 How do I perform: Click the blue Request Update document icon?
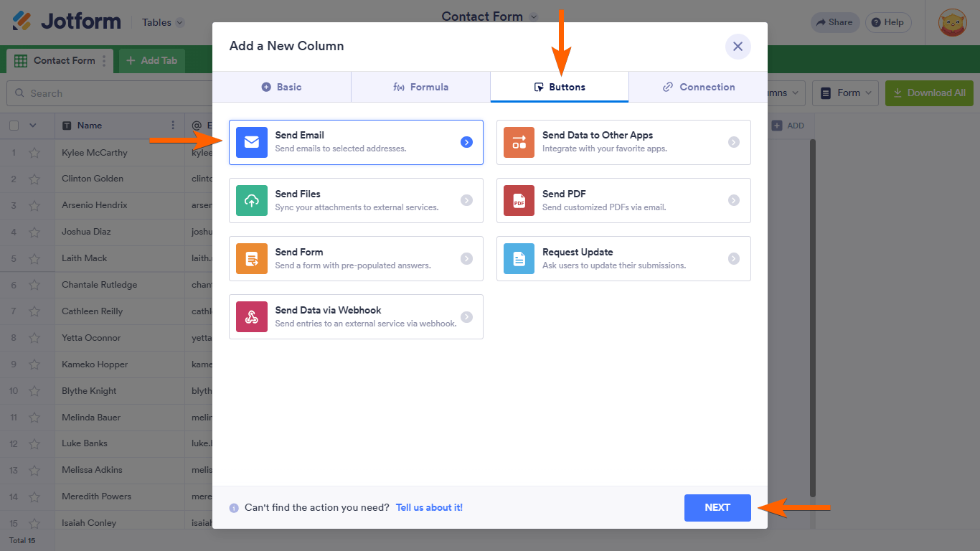[519, 259]
